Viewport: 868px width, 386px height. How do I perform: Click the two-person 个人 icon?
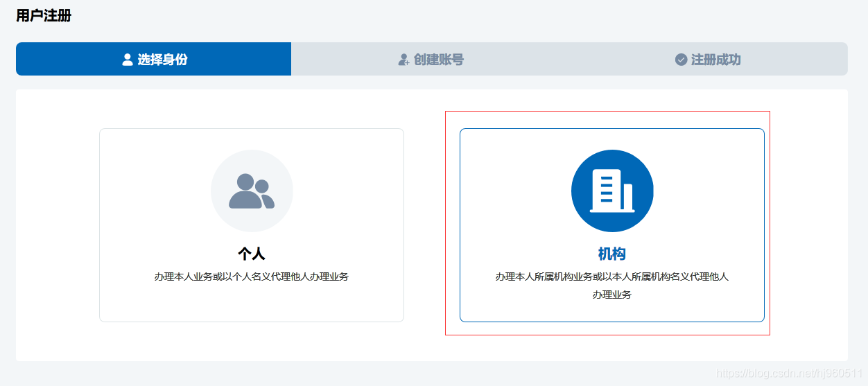pos(252,191)
